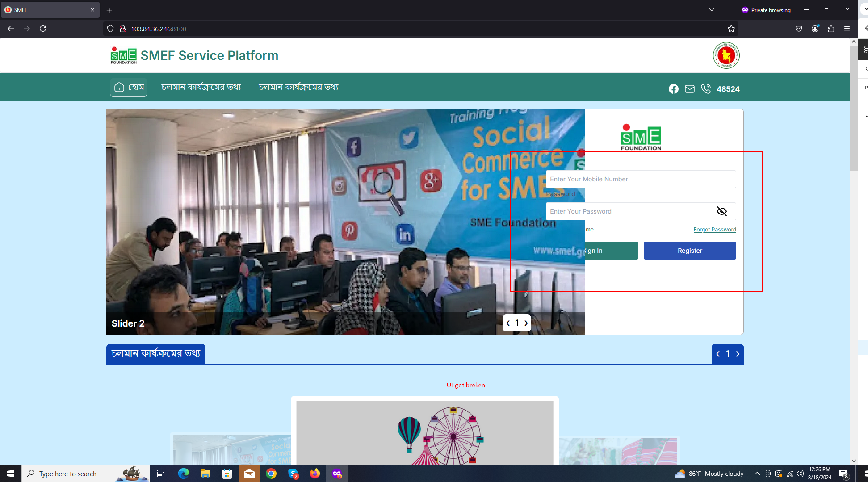868x482 pixels.
Task: Click the tracking protection shield icon
Action: [110, 29]
